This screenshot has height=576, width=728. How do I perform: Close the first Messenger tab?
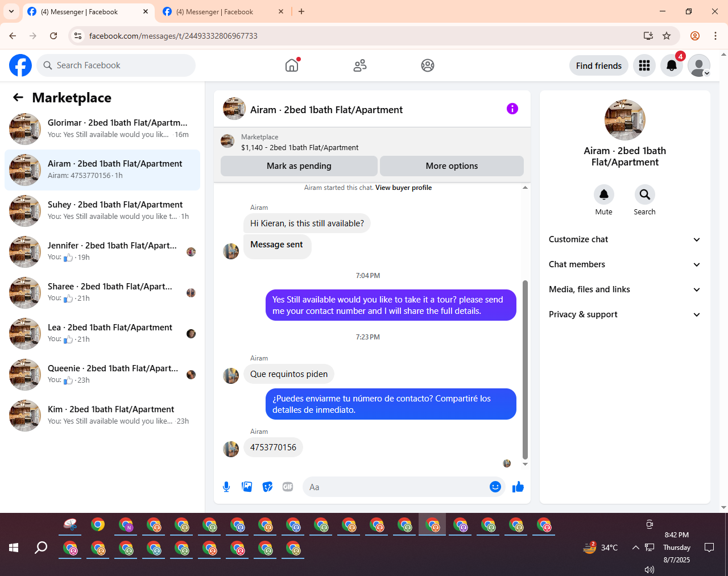point(146,11)
